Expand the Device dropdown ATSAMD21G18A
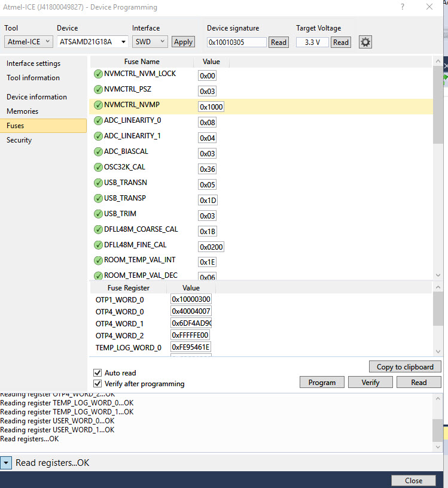Viewport: 448px width, 488px height. tap(93, 42)
